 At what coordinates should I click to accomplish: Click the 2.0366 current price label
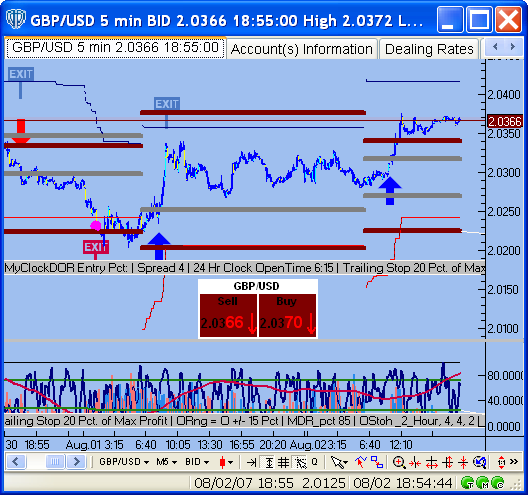click(505, 122)
